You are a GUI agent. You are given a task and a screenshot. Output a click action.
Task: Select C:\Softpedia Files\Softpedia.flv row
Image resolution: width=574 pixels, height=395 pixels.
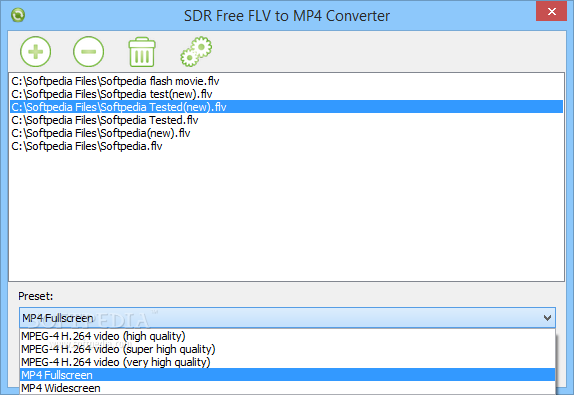click(286, 146)
